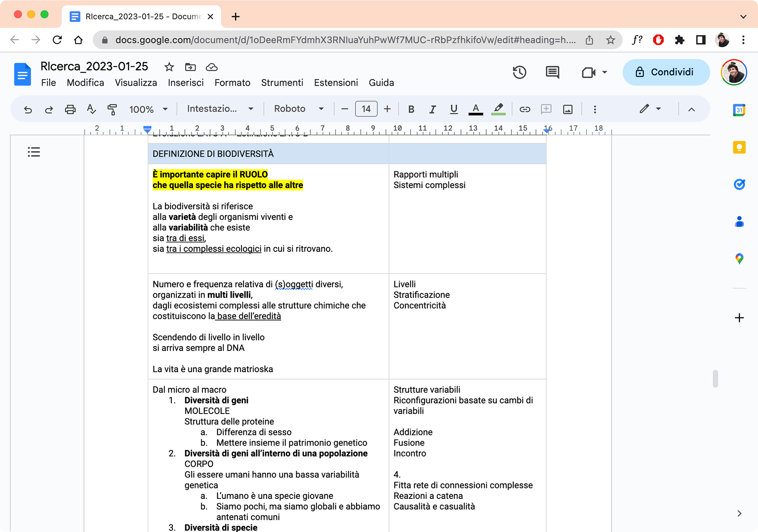Expand the hidden side panel arrow
This screenshot has width=758, height=532.
coord(739,513)
